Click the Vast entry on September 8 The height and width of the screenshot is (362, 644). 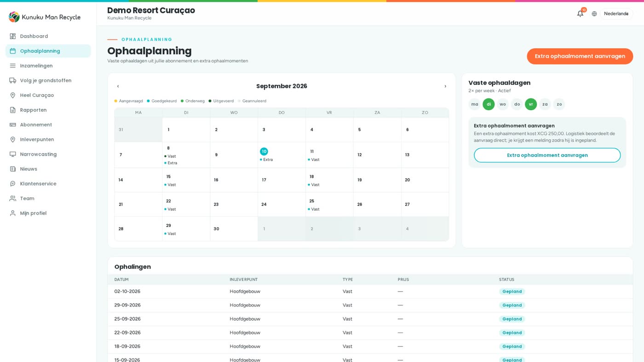click(x=171, y=156)
